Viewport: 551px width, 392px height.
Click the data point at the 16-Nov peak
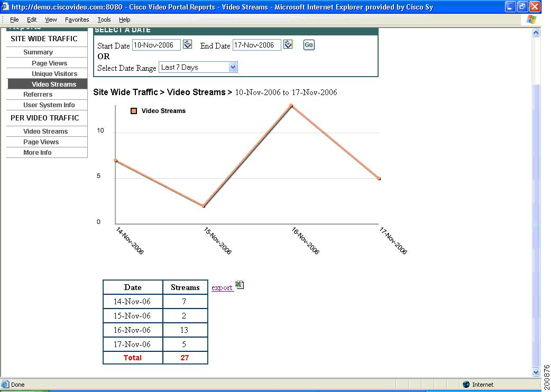[291, 106]
